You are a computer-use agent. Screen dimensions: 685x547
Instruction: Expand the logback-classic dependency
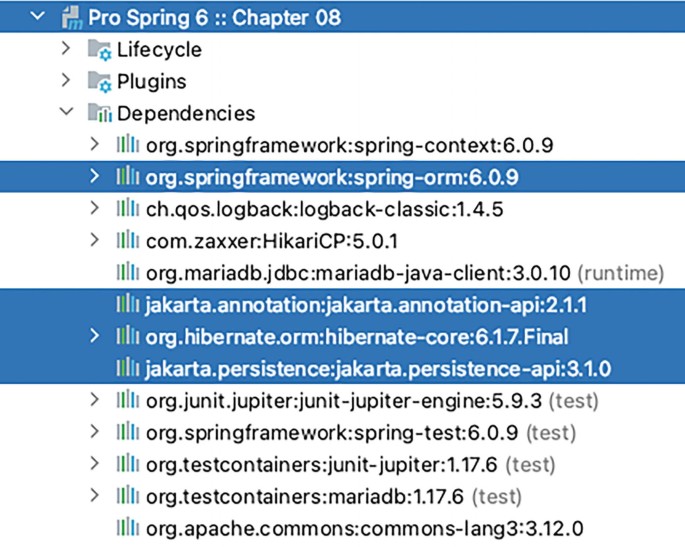[x=94, y=209]
